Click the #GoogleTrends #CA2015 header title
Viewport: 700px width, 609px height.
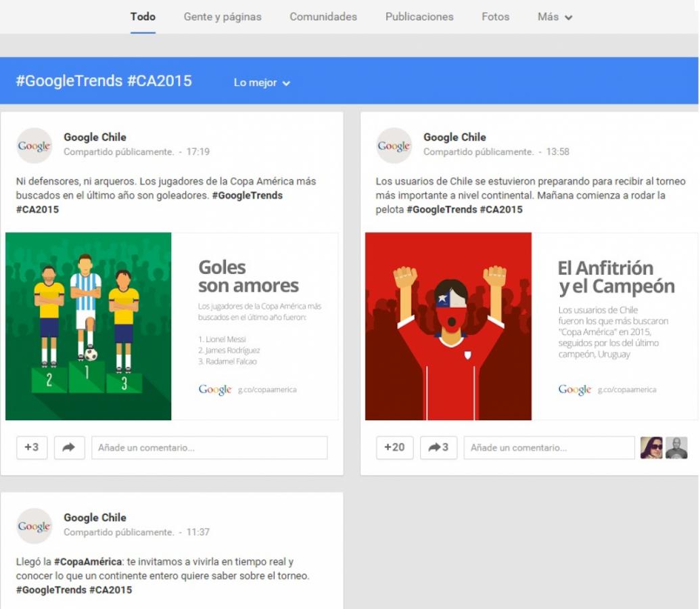[104, 81]
